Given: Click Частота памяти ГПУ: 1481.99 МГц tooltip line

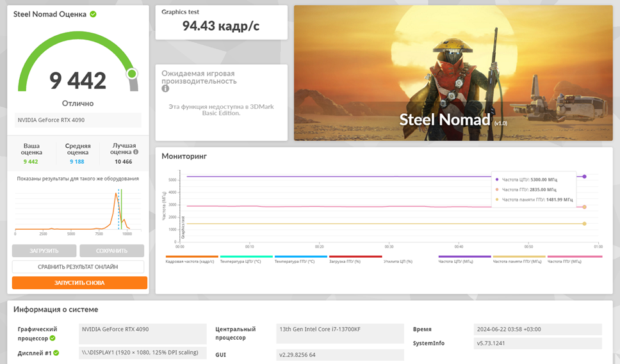Looking at the screenshot, I should coord(534,200).
